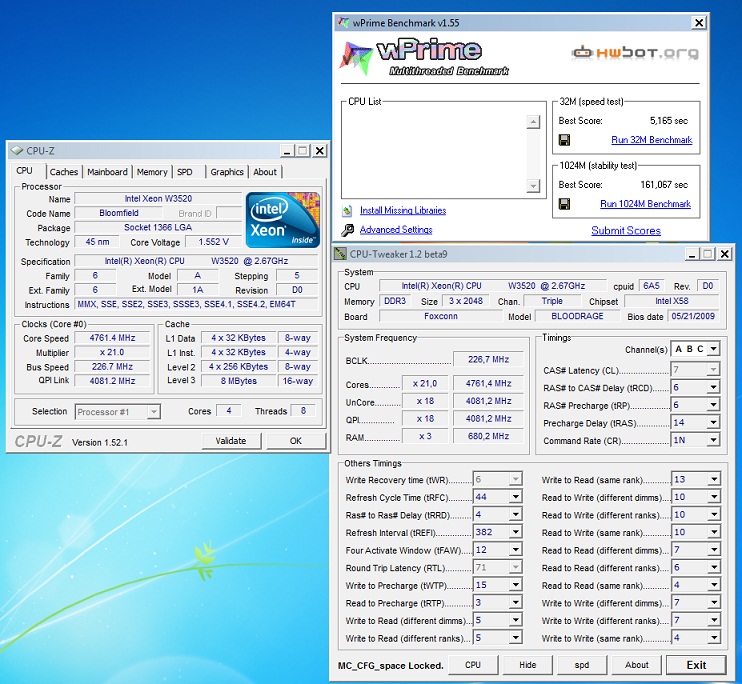
Task: Switch to the Mainboard tab in CPU-Z
Action: (107, 172)
